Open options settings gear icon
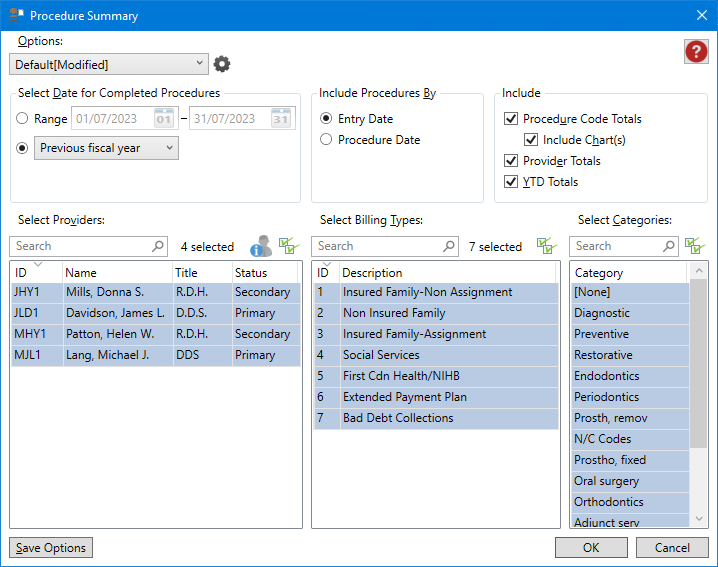The height and width of the screenshot is (567, 718). [x=222, y=64]
